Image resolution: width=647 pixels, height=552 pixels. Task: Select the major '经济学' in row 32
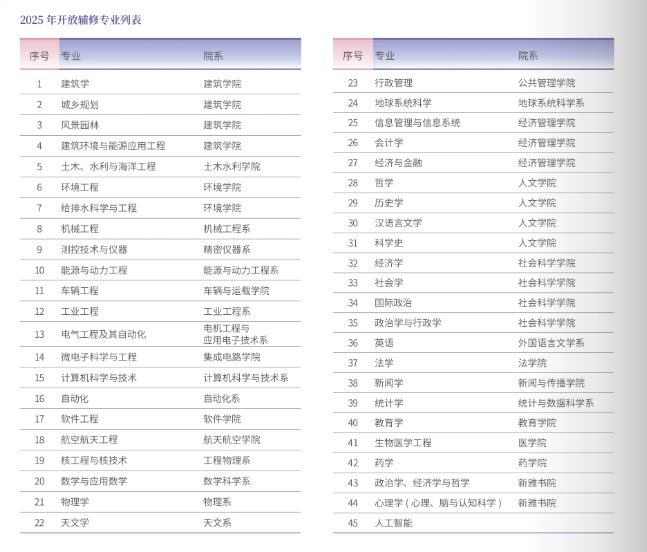389,263
